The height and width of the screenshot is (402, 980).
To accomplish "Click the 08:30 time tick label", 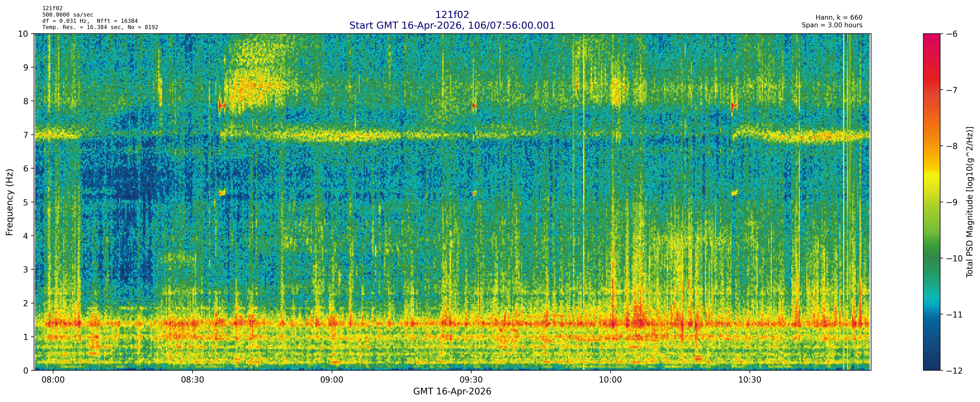I will pyautogui.click(x=192, y=380).
